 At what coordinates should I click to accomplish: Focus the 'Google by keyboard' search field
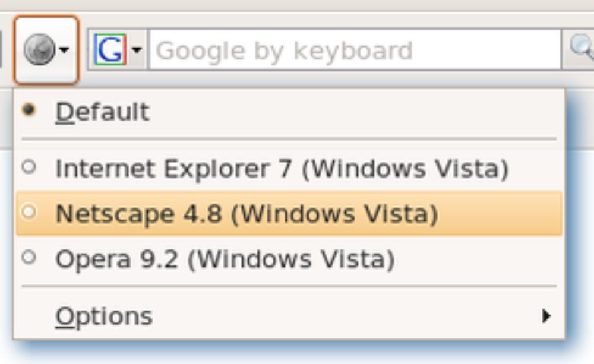point(353,51)
